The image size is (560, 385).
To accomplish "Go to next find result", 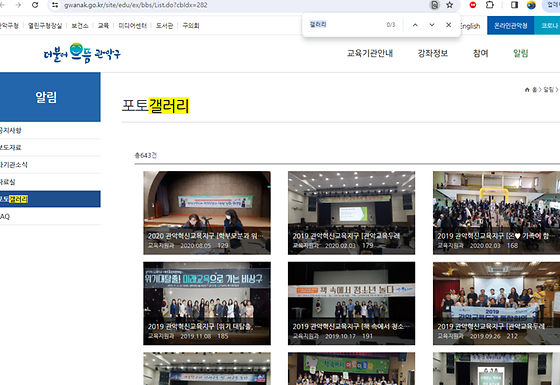I will (x=432, y=25).
